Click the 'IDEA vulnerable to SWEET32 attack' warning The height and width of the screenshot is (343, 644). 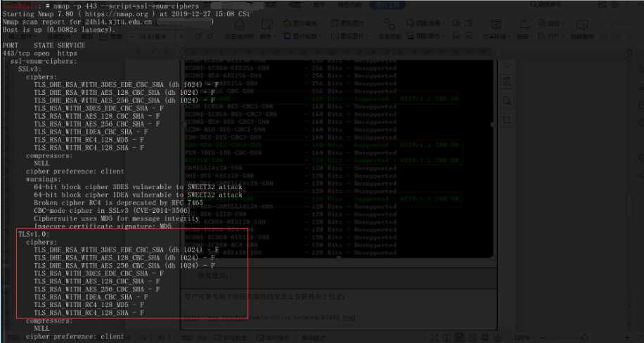[x=138, y=195]
